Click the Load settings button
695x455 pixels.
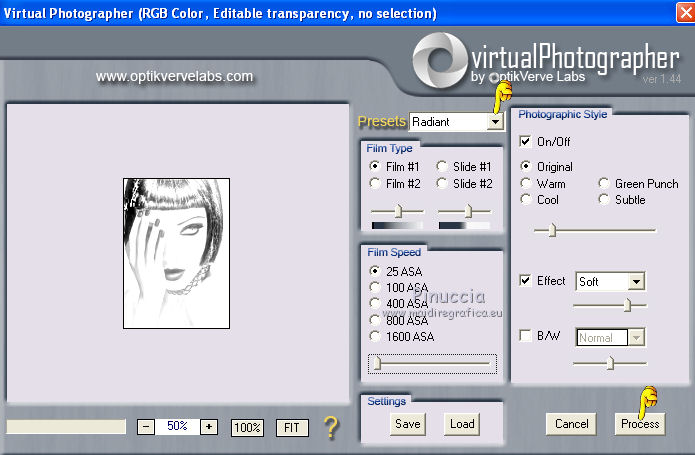pos(462,424)
